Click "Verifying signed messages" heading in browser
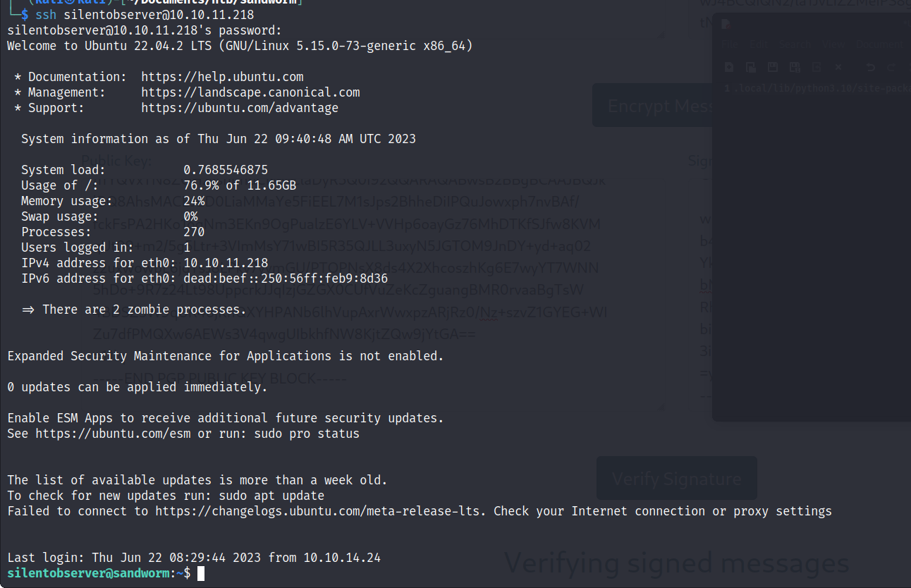Viewport: 911px width, 588px height. tap(677, 563)
